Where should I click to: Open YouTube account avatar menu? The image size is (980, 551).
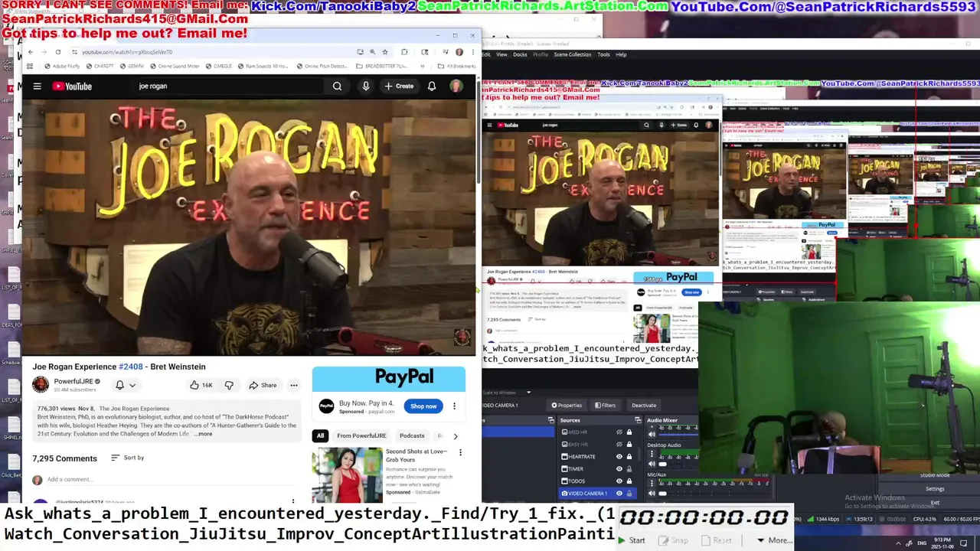(x=456, y=86)
